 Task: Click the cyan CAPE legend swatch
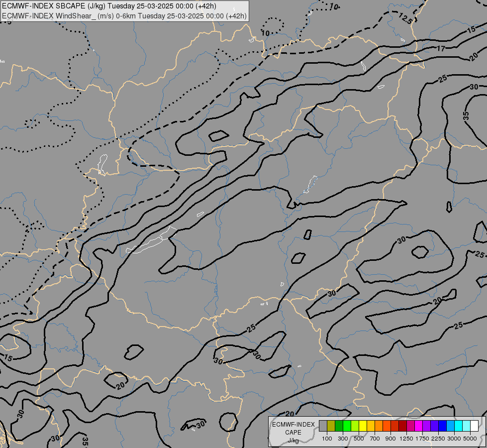[458, 426]
